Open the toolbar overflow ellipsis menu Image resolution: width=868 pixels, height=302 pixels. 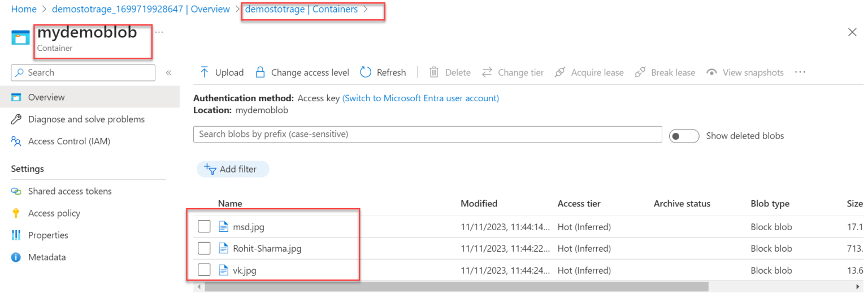pyautogui.click(x=800, y=72)
